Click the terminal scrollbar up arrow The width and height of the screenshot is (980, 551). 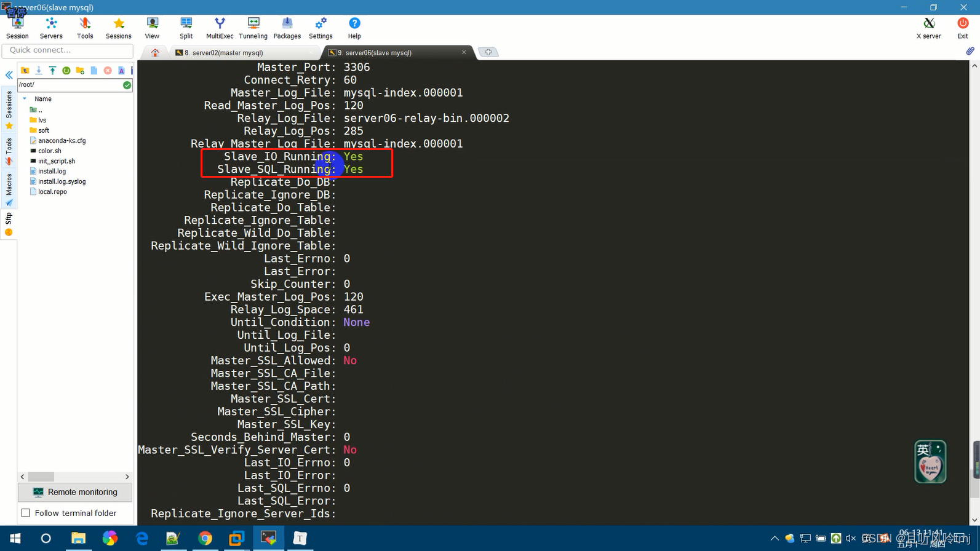pyautogui.click(x=974, y=65)
